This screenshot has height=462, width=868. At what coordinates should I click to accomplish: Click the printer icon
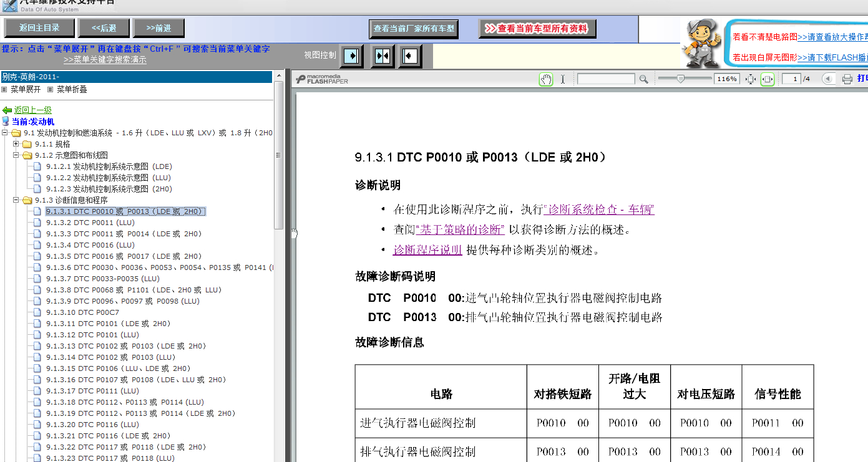(847, 79)
